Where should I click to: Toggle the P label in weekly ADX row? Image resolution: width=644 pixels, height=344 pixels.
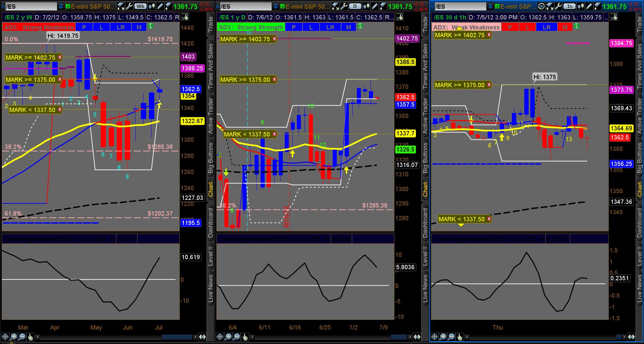[84, 27]
